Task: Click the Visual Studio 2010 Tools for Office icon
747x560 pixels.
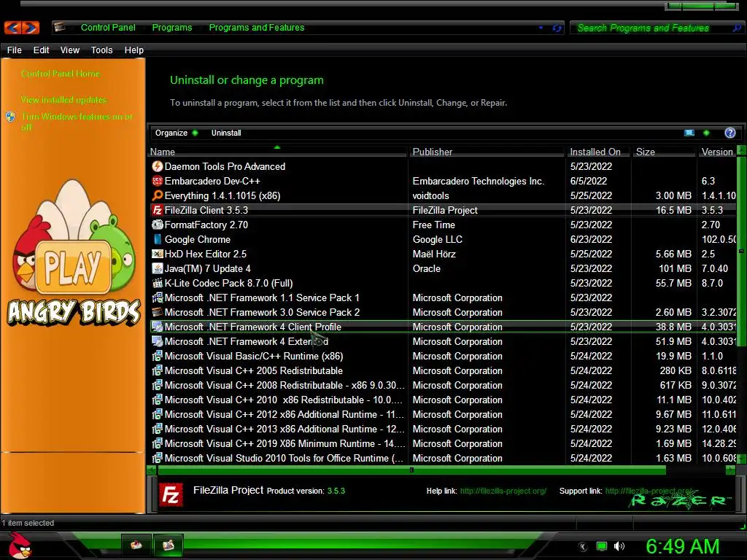Action: pos(158,458)
